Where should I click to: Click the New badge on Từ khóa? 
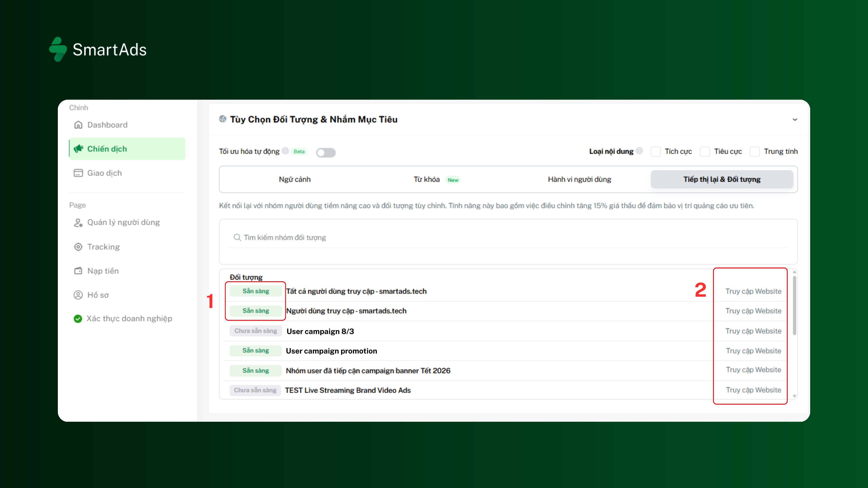453,180
